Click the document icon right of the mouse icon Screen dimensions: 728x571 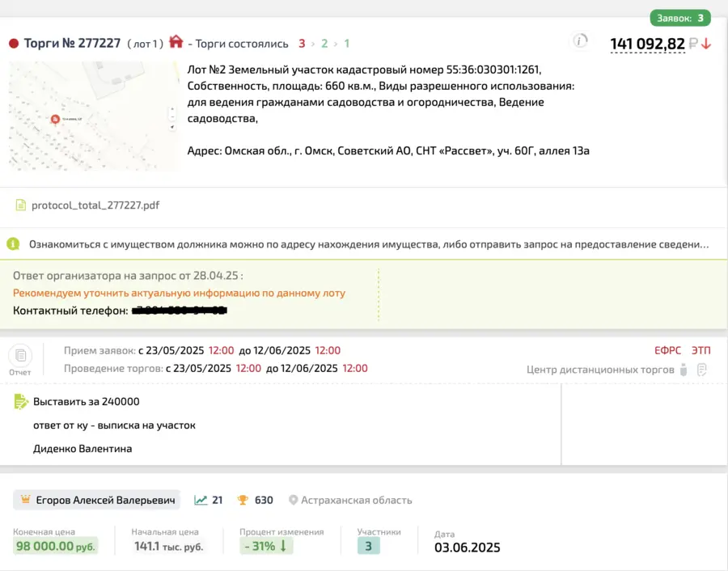point(702,370)
